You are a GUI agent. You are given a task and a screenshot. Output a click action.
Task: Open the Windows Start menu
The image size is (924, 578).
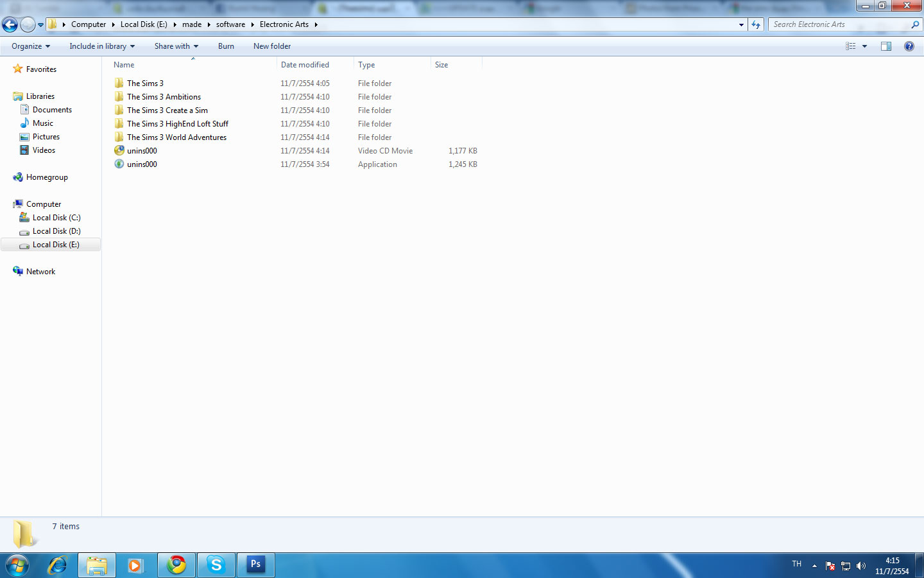point(17,565)
